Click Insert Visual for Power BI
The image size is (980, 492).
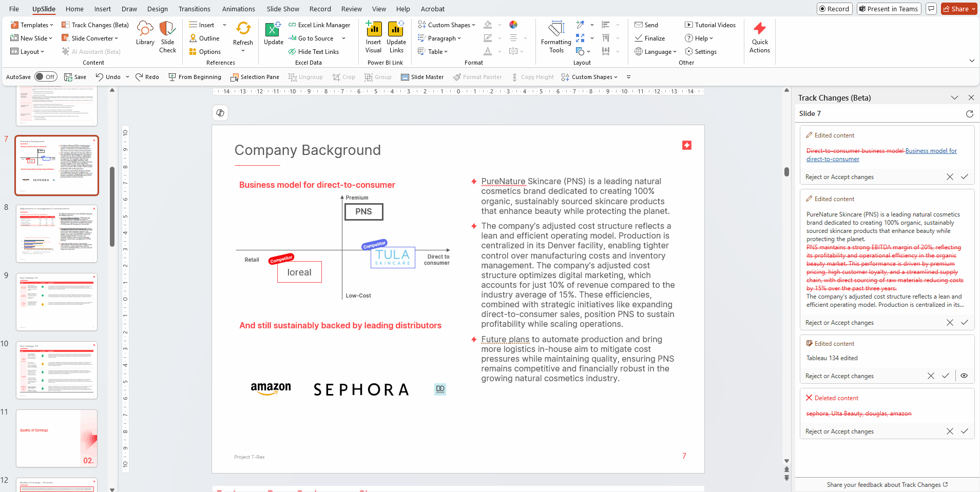coord(373,37)
